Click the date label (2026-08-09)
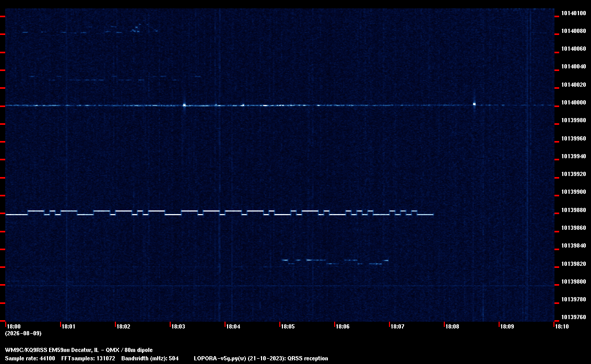 [x=23, y=333]
